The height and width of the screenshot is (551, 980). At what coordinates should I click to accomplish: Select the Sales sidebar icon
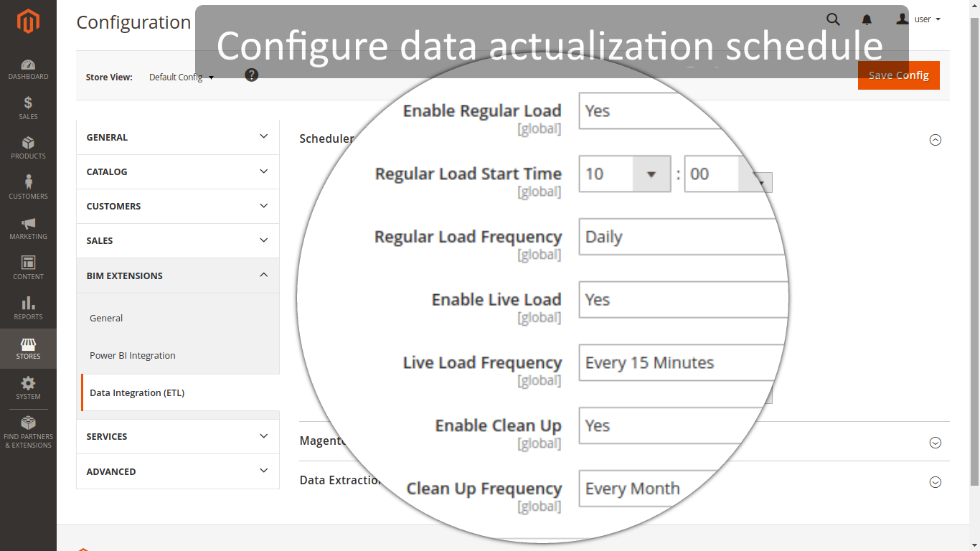(x=28, y=108)
